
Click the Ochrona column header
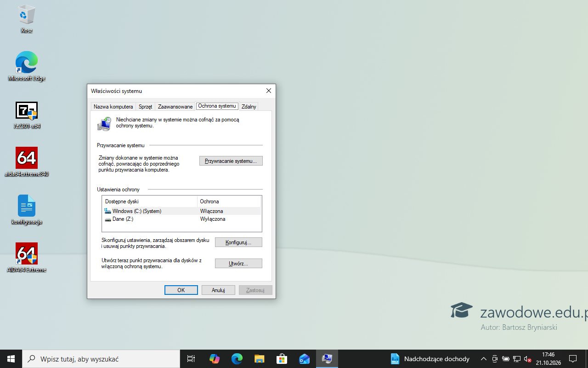(x=229, y=201)
